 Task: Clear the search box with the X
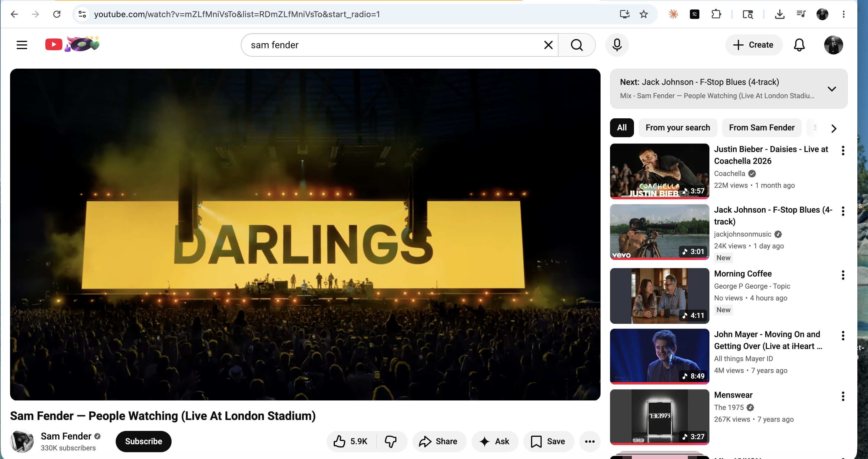click(x=548, y=45)
